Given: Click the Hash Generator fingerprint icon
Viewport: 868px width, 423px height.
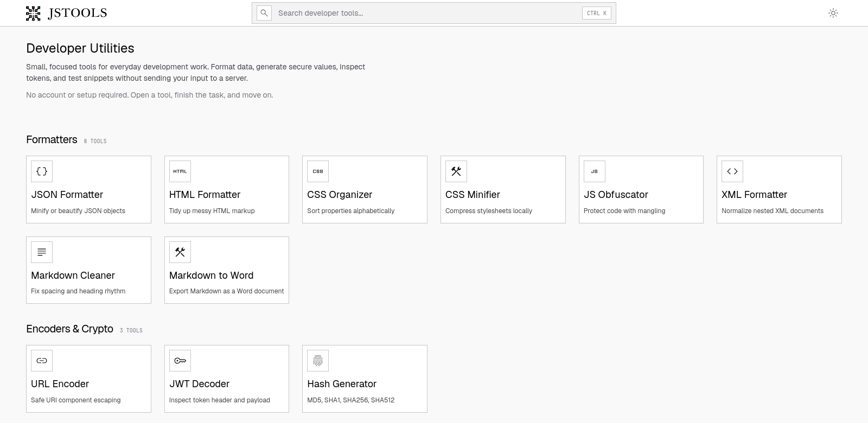Looking at the screenshot, I should pos(318,361).
